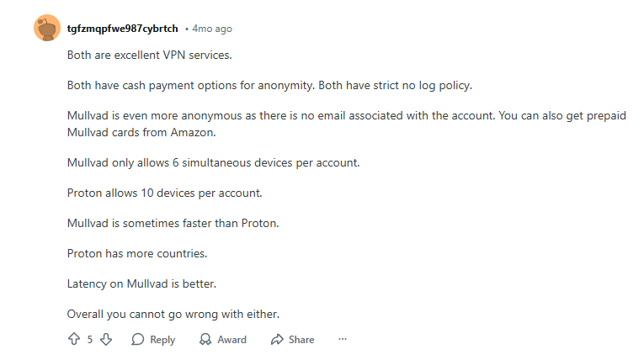Click the Reply speech bubble icon
644x360 pixels.
pyautogui.click(x=138, y=340)
